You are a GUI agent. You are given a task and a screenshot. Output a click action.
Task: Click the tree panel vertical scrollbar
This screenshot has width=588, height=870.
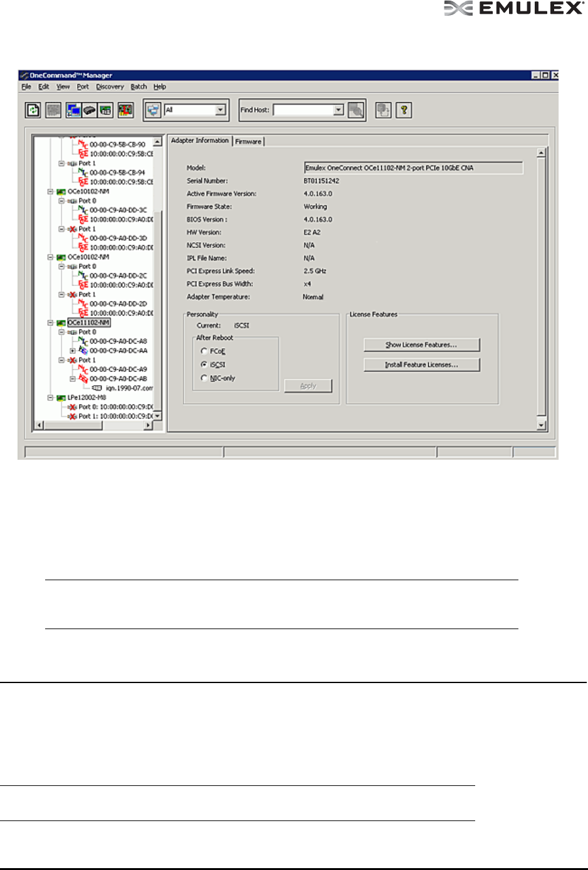click(x=157, y=279)
